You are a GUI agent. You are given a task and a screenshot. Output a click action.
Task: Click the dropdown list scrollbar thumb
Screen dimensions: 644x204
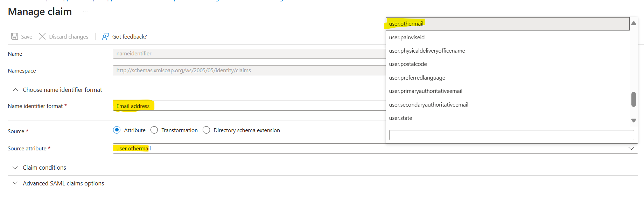(x=633, y=99)
